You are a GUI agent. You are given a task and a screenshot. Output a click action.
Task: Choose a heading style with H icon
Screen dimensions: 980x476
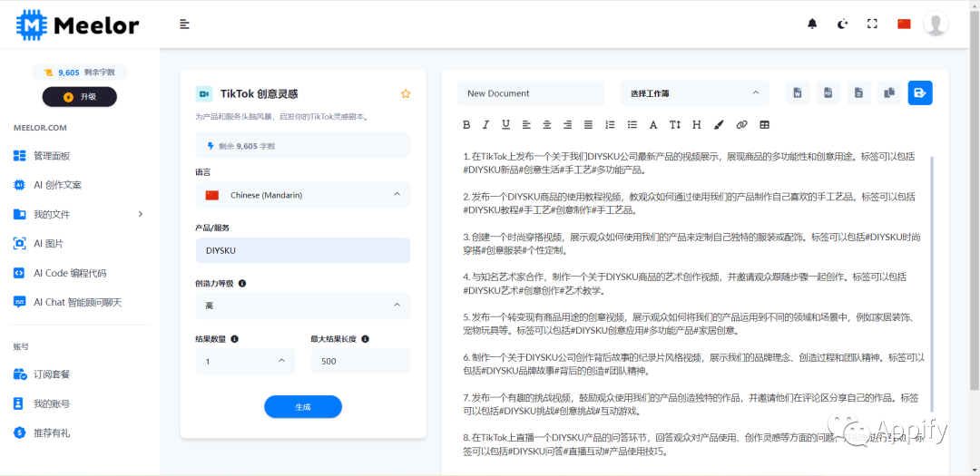click(696, 125)
